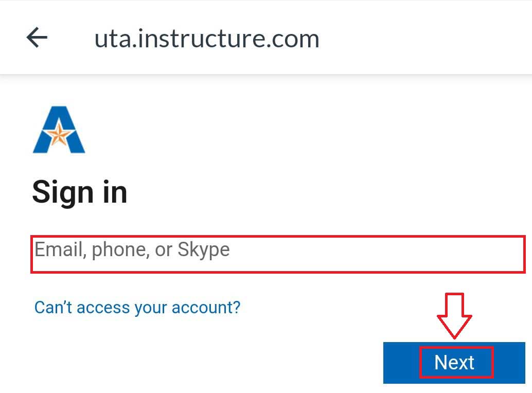This screenshot has height=393, width=532.
Task: Place cursor in the sign-in email box
Action: point(278,254)
